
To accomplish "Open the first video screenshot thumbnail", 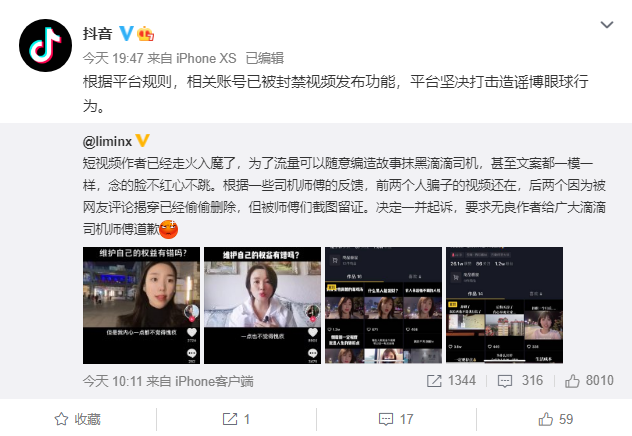I will (x=141, y=305).
